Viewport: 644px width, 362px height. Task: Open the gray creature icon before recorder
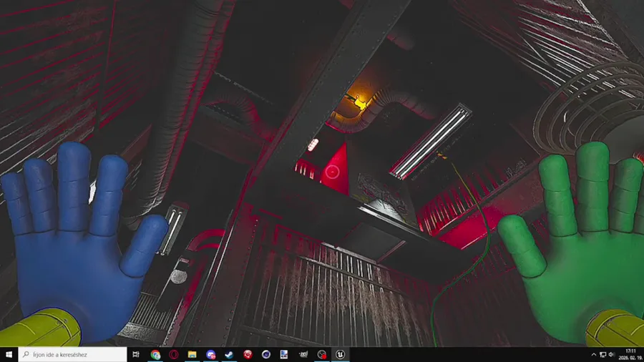pyautogui.click(x=303, y=354)
